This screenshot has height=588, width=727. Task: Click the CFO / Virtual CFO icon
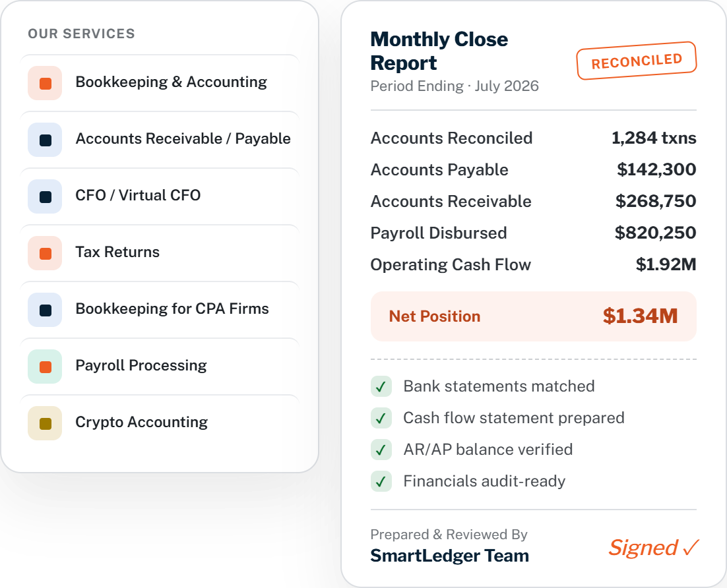pyautogui.click(x=45, y=196)
